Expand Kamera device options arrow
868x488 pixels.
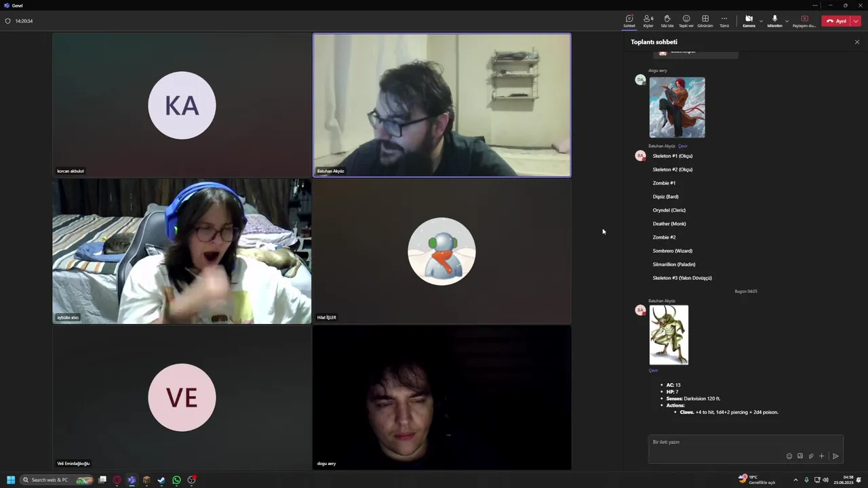click(x=761, y=21)
